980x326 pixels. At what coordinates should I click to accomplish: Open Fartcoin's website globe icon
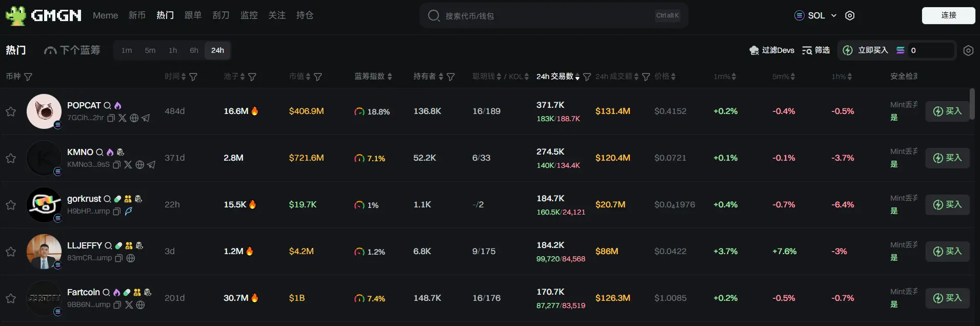pyautogui.click(x=141, y=305)
